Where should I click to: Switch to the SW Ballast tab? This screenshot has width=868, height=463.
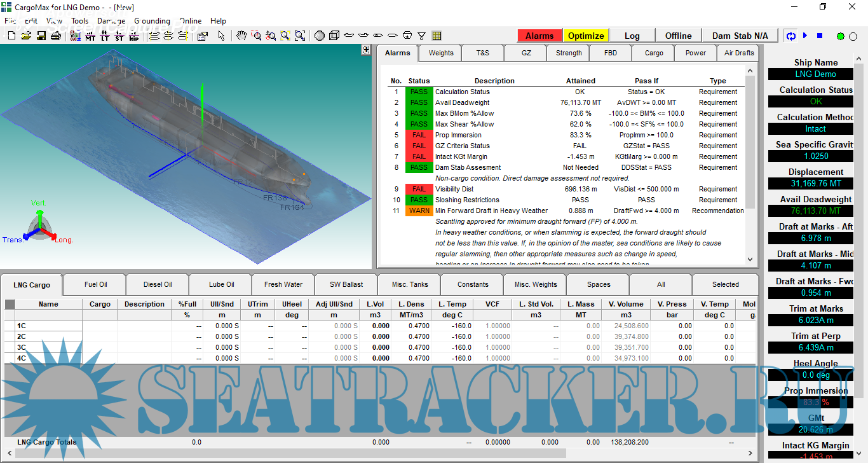(x=346, y=284)
